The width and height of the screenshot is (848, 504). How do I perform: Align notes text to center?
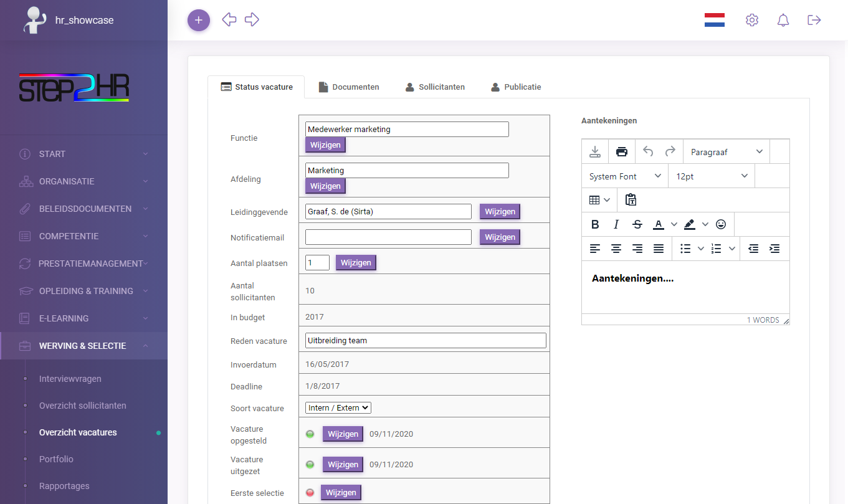click(616, 248)
